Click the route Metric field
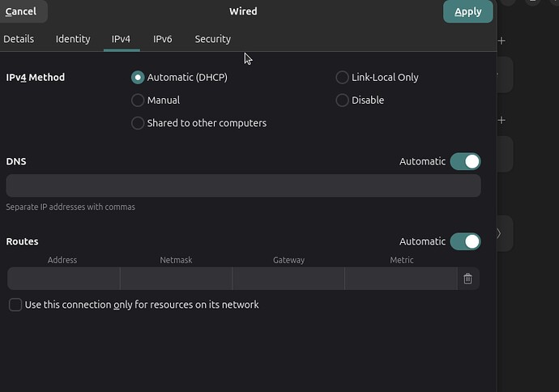 (401, 279)
